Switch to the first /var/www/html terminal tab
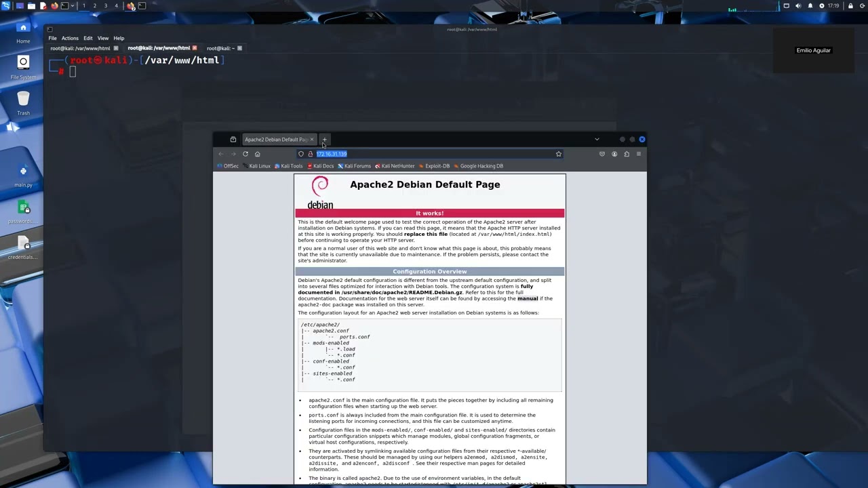 coord(80,48)
